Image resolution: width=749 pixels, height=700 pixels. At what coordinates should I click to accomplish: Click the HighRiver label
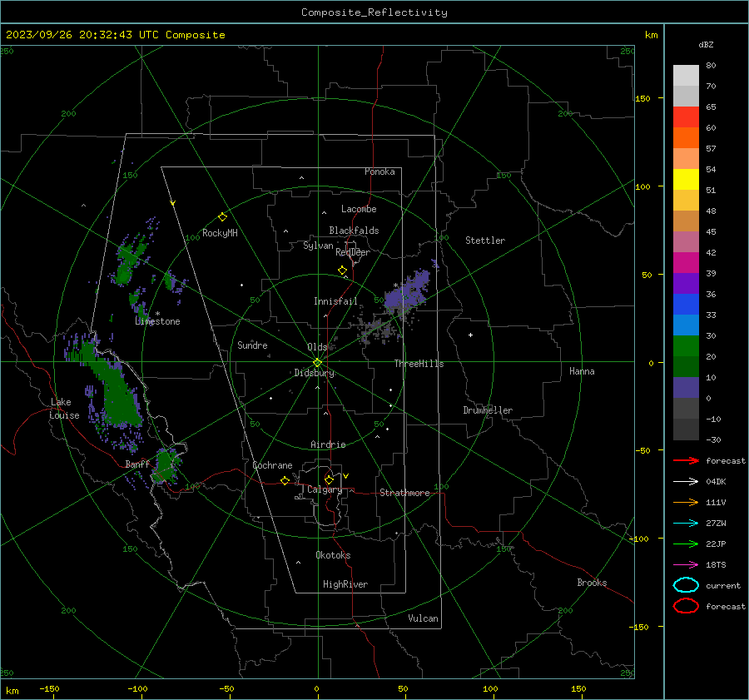click(345, 584)
